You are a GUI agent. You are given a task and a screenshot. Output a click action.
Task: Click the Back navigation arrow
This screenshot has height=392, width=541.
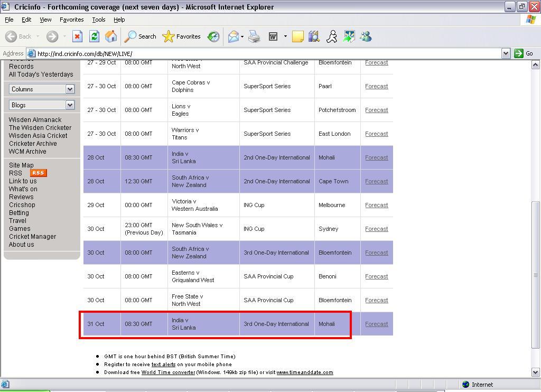pos(11,36)
